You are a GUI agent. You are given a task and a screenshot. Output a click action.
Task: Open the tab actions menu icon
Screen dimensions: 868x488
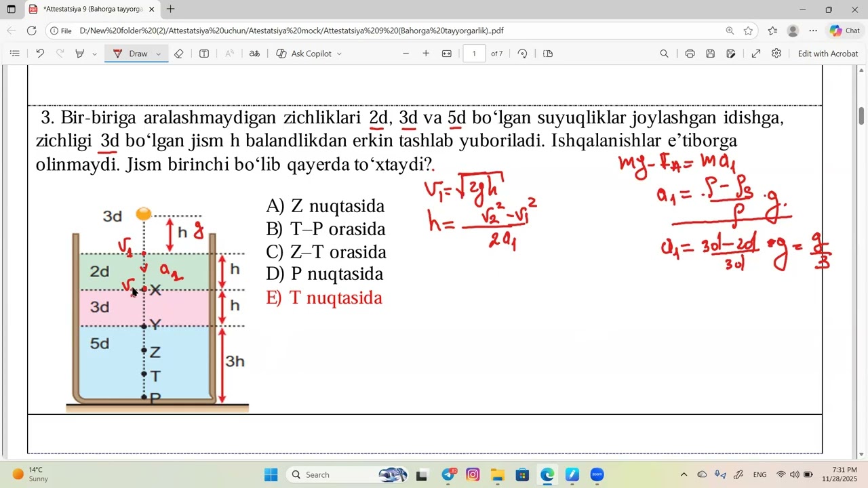12,9
